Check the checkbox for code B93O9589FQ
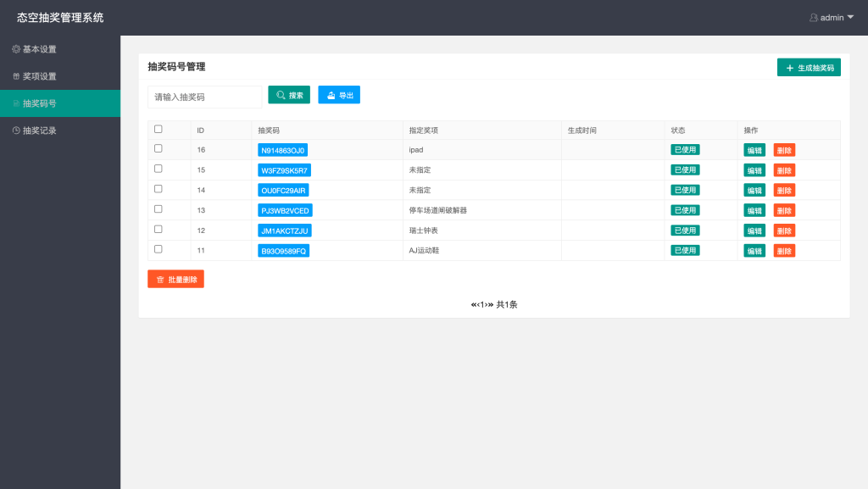This screenshot has width=868, height=489. 157,249
